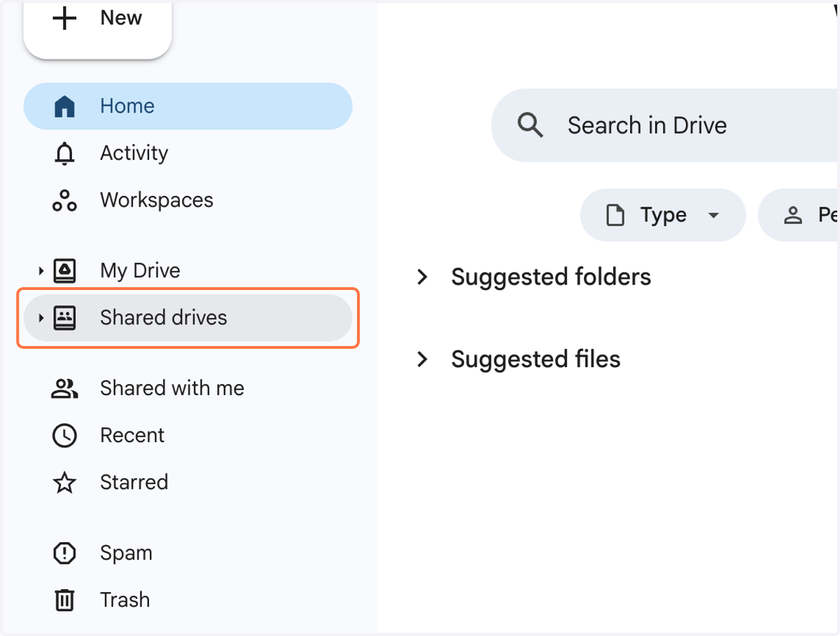The image size is (840, 636).
Task: Click the Search in Drive field
Action: 665,126
